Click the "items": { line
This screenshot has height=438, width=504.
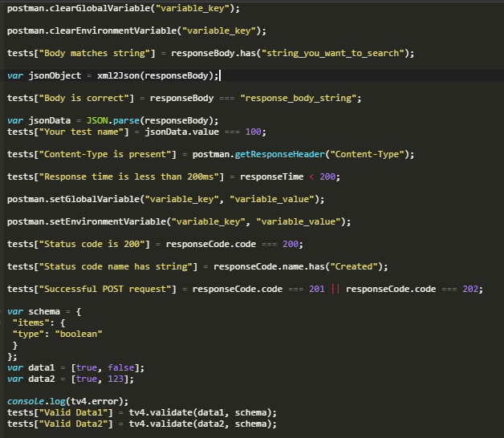pyautogui.click(x=39, y=323)
